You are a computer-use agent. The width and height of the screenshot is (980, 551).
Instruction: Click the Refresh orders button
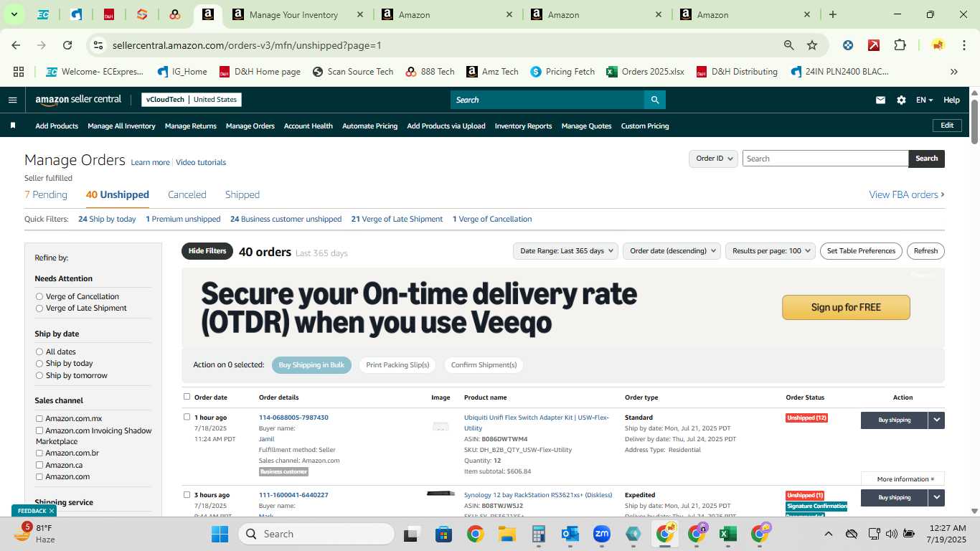925,250
